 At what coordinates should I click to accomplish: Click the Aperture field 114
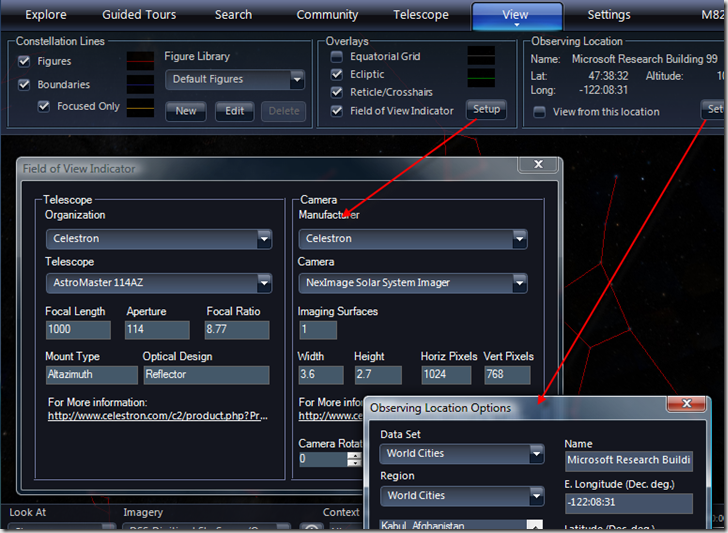(x=157, y=330)
